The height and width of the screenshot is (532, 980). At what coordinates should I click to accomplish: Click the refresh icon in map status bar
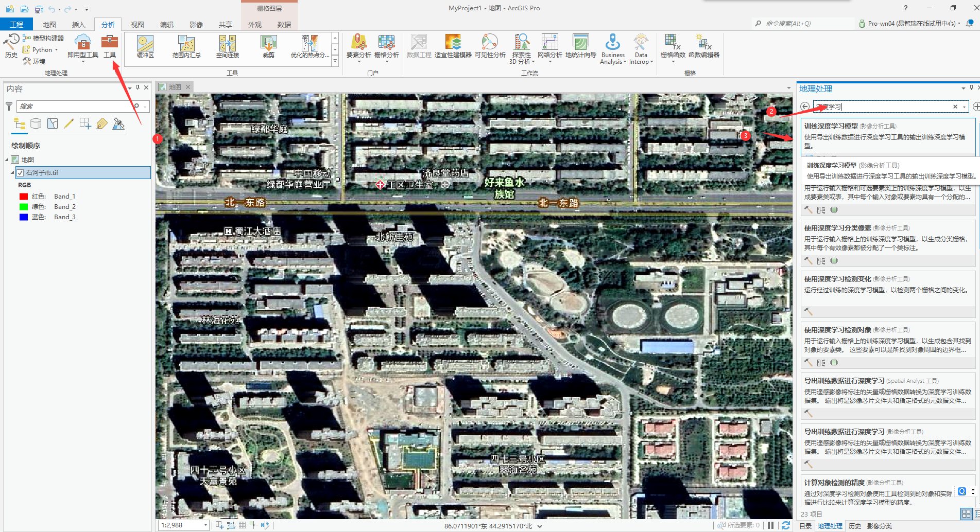(786, 525)
